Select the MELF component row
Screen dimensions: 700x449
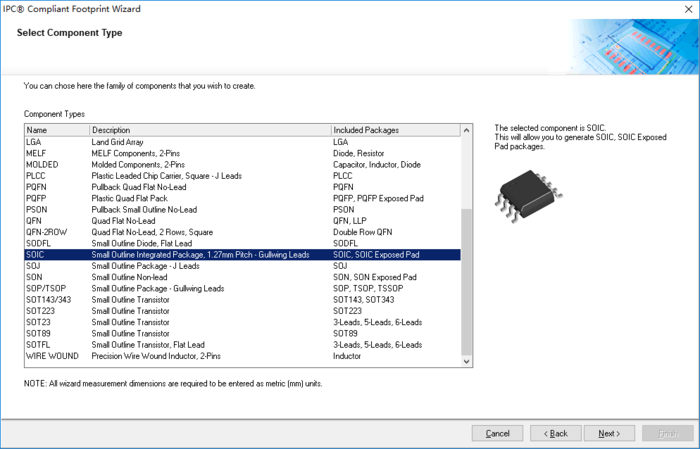242,153
